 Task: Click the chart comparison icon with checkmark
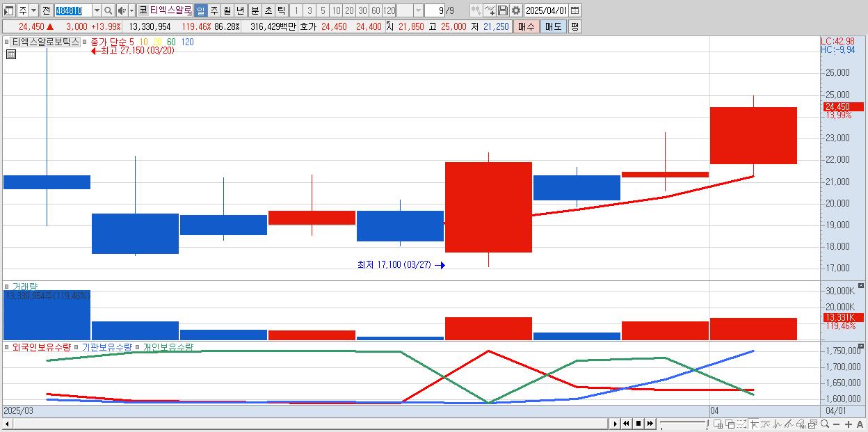point(490,10)
